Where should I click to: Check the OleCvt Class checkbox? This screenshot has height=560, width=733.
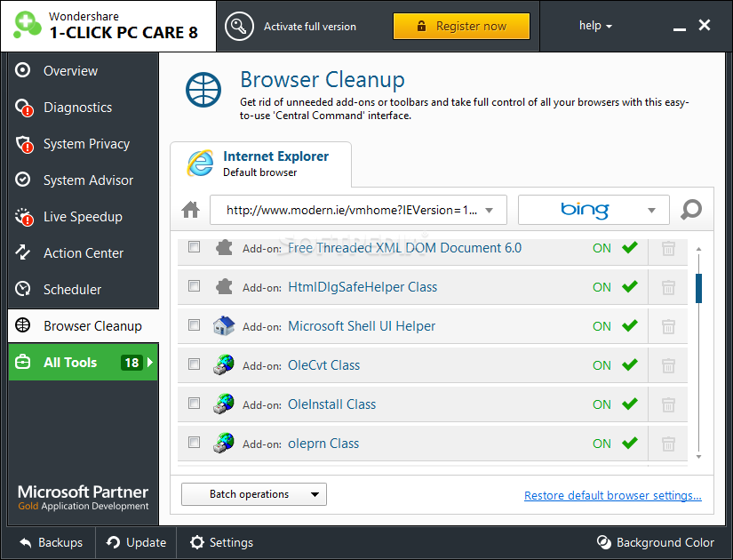(194, 364)
